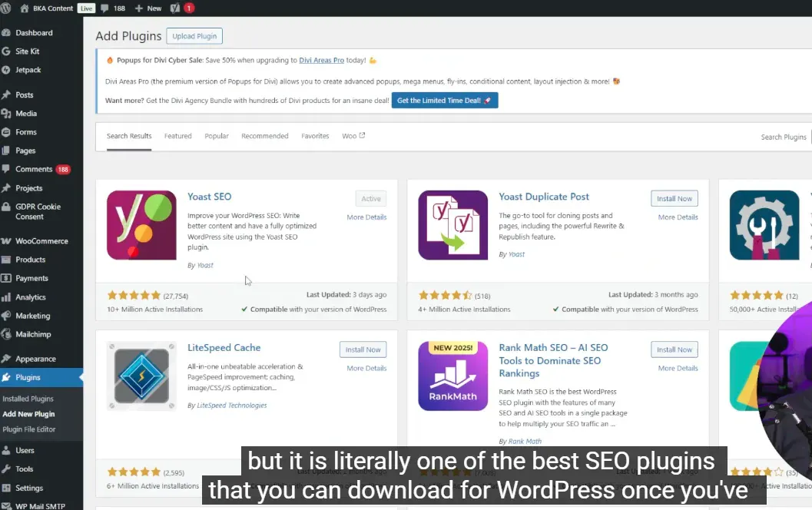
Task: Click the Yoast Duplicate Post plugin icon
Action: click(452, 225)
